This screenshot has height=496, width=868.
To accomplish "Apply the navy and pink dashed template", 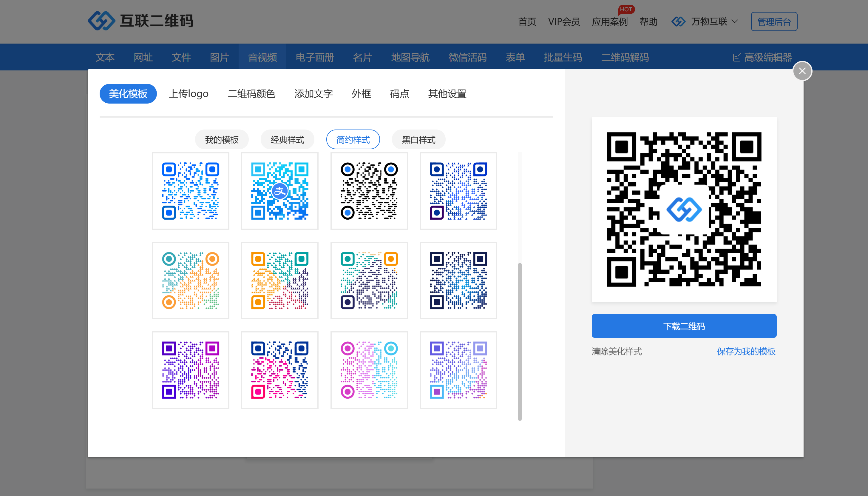I will pos(279,370).
